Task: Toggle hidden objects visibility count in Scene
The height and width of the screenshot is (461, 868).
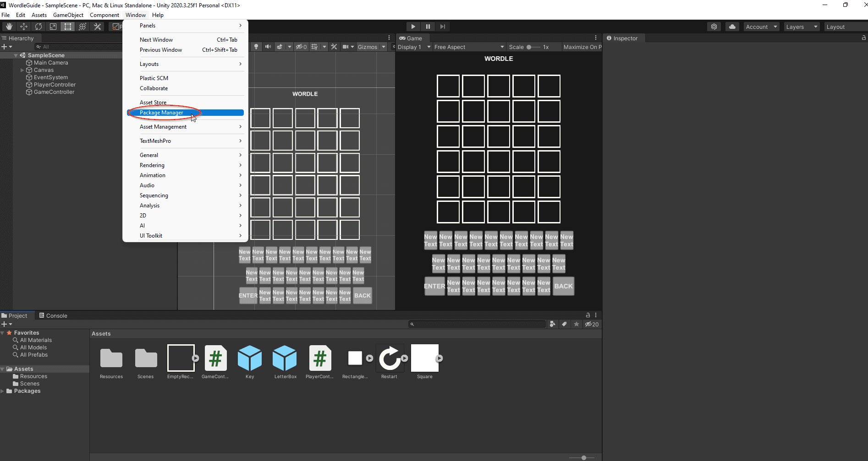Action: pyautogui.click(x=301, y=47)
